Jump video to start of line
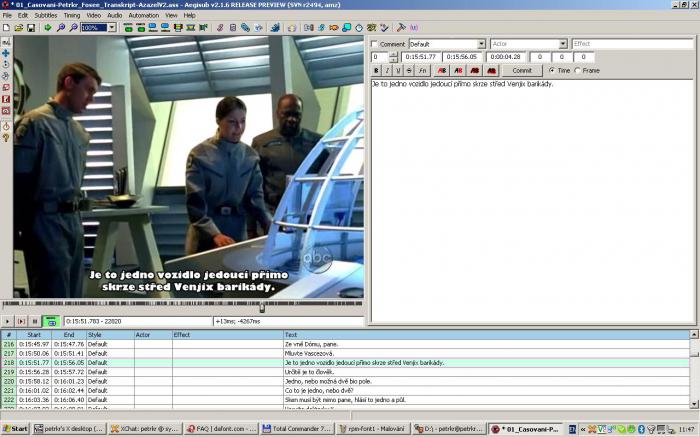 [128, 28]
